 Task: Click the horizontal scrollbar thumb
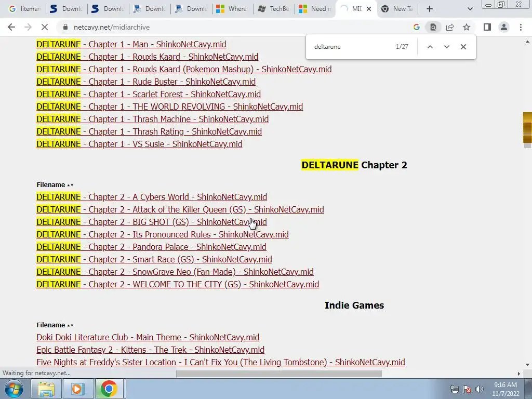coord(279,374)
